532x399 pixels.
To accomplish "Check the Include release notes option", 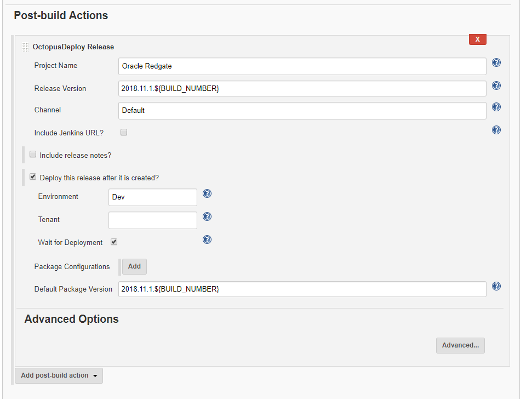I will 33,155.
